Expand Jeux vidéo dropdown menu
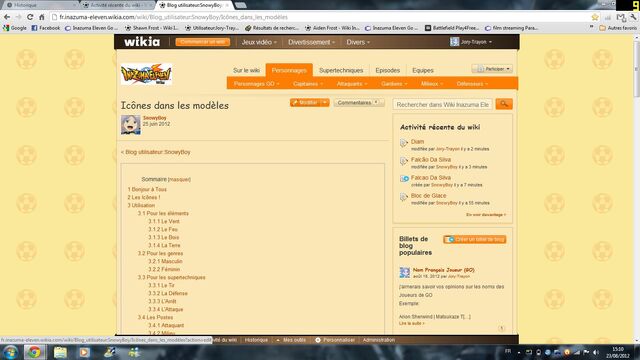 [x=259, y=42]
